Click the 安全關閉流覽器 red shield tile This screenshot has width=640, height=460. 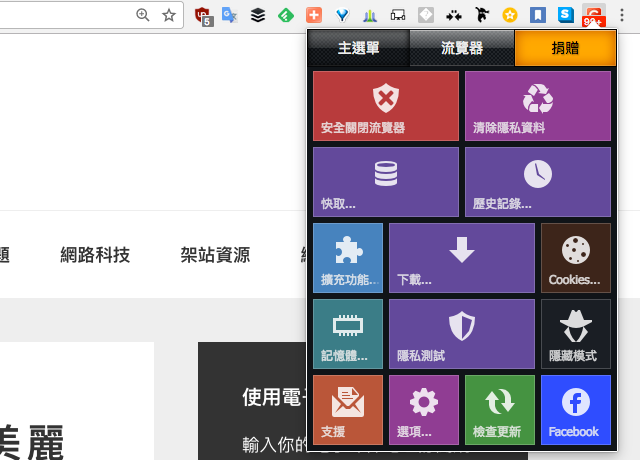click(385, 106)
